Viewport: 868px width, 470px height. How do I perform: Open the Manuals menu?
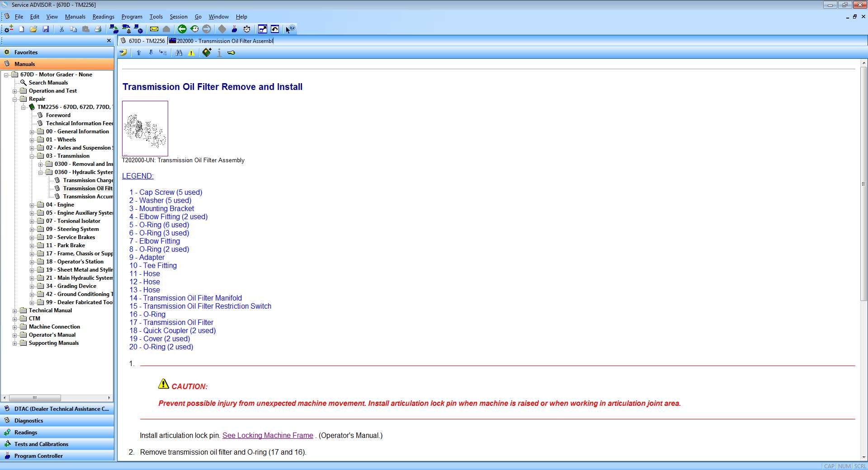[x=75, y=17]
